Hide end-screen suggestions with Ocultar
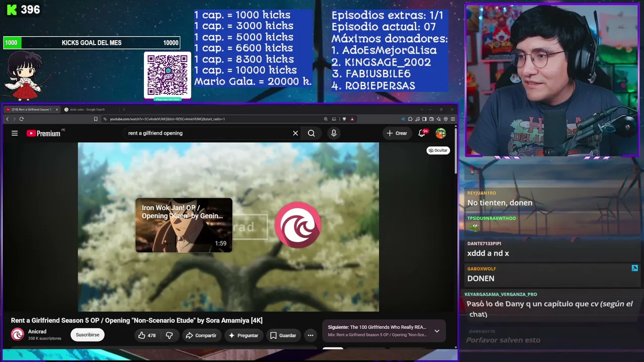The width and height of the screenshot is (644, 362). pyautogui.click(x=438, y=150)
